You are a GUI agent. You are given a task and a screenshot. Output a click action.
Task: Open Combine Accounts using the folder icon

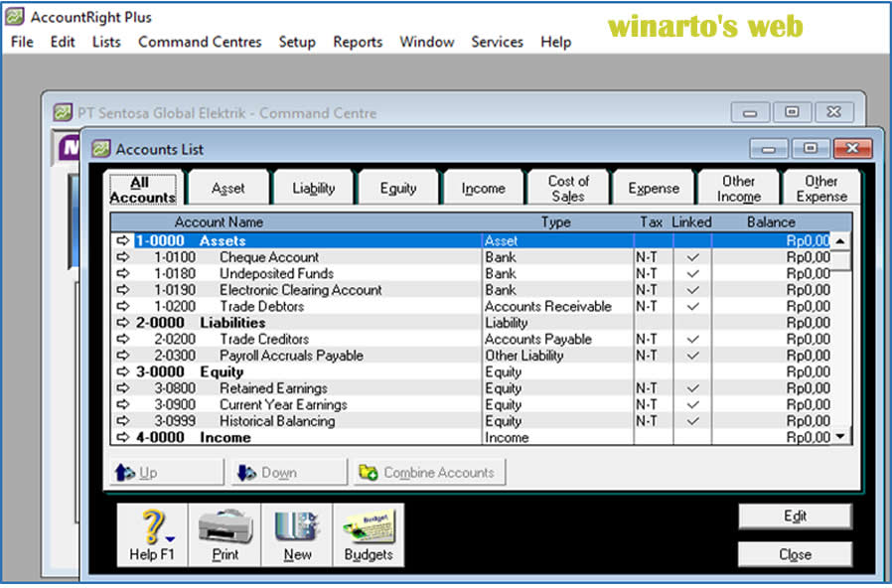coord(427,472)
